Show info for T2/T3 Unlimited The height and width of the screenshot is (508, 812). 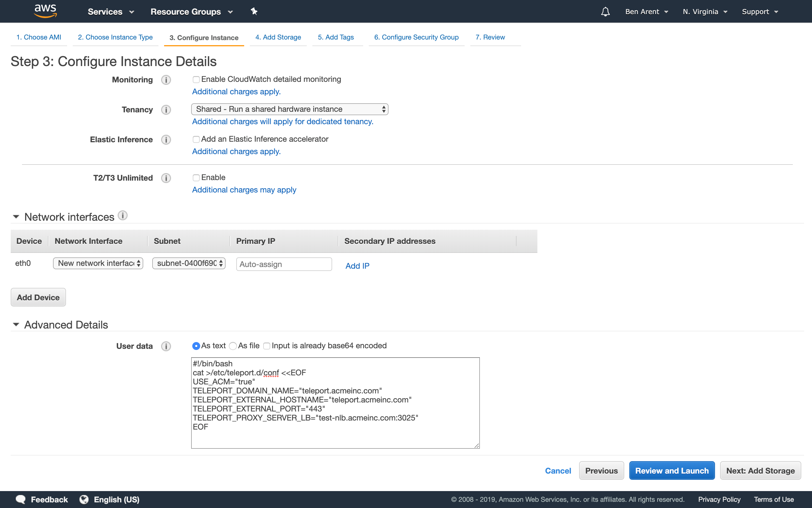pyautogui.click(x=166, y=178)
